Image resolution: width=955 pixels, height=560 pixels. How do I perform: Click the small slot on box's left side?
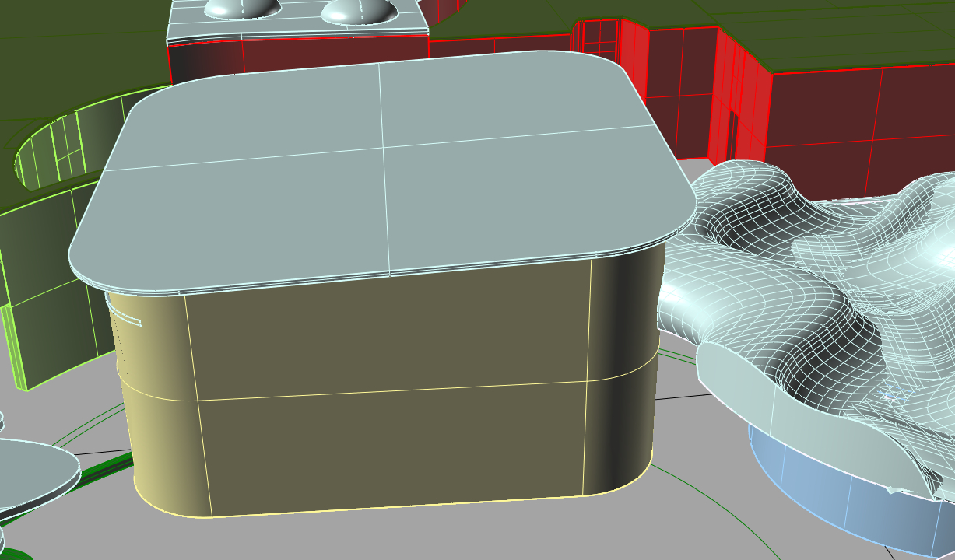pos(126,317)
